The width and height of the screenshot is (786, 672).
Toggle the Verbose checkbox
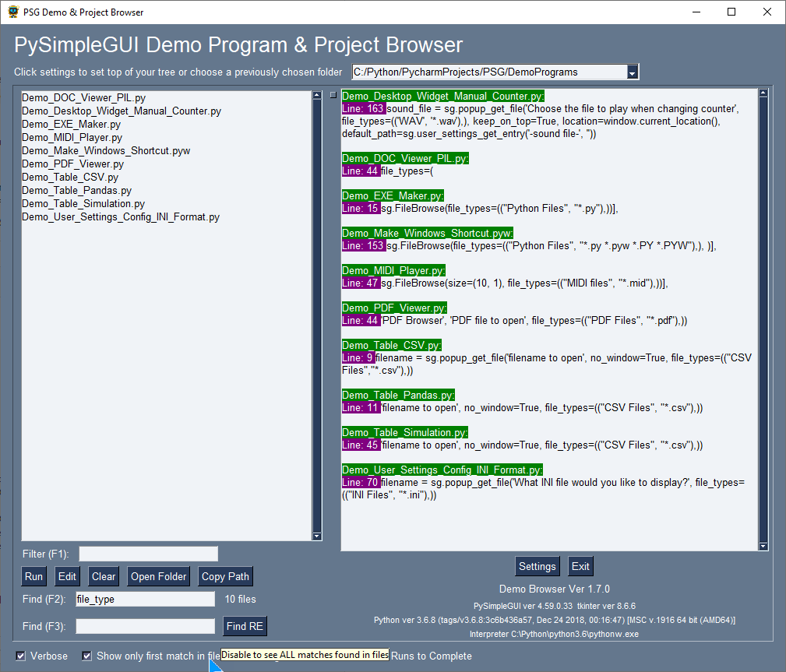[20, 656]
